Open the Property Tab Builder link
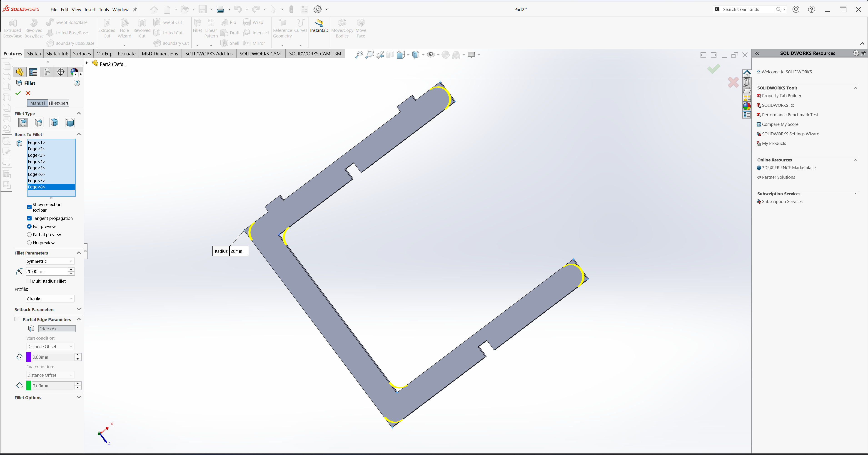 click(781, 96)
